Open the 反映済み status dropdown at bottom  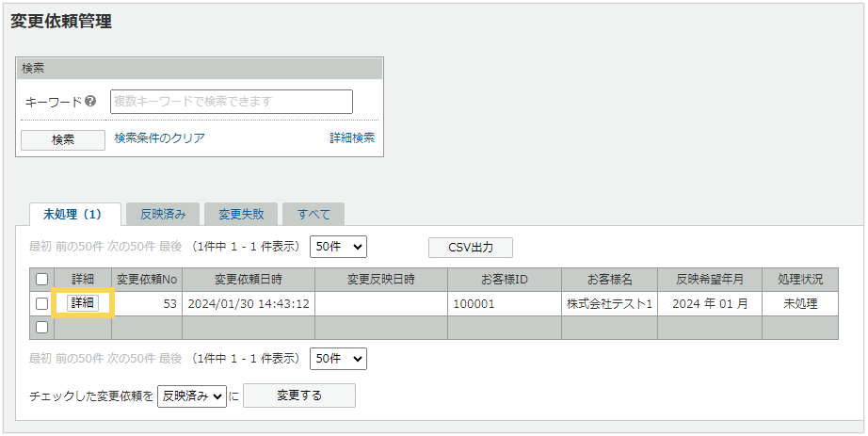192,396
